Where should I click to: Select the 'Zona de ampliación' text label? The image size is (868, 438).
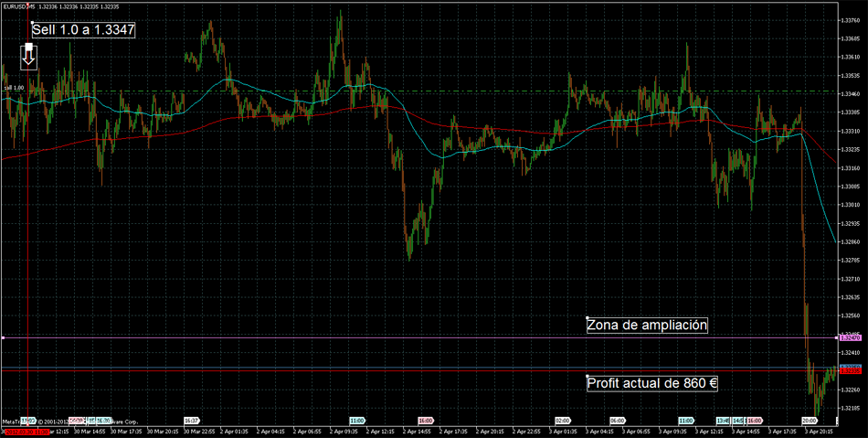[647, 325]
